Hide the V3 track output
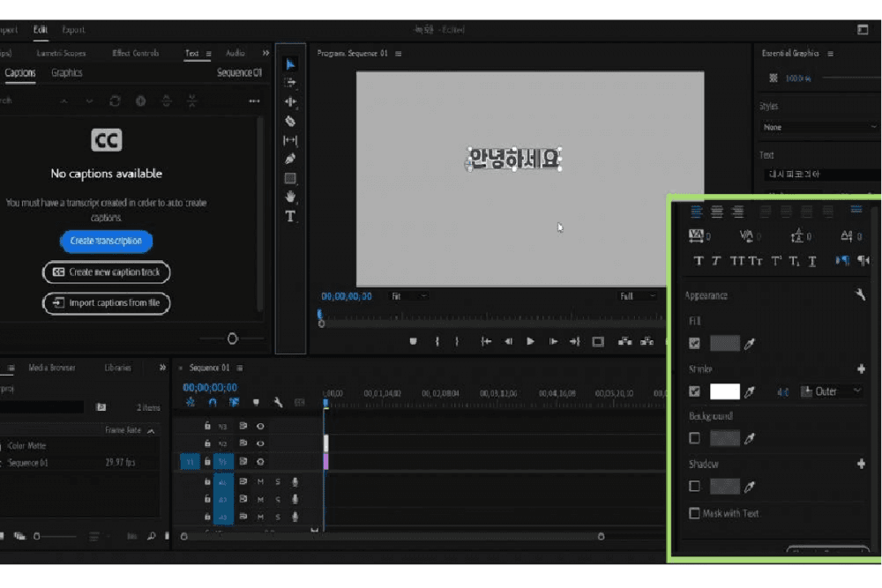 coord(260,426)
